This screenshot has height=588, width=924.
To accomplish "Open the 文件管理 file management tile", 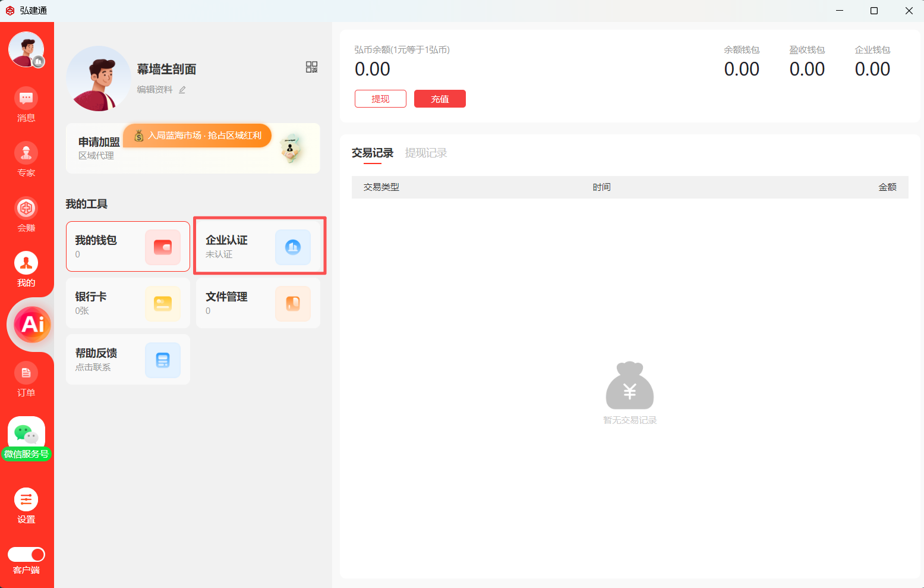I will coord(258,303).
